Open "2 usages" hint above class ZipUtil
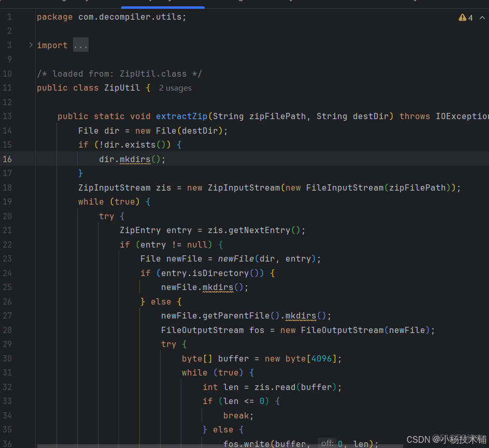489x448 pixels. point(175,88)
